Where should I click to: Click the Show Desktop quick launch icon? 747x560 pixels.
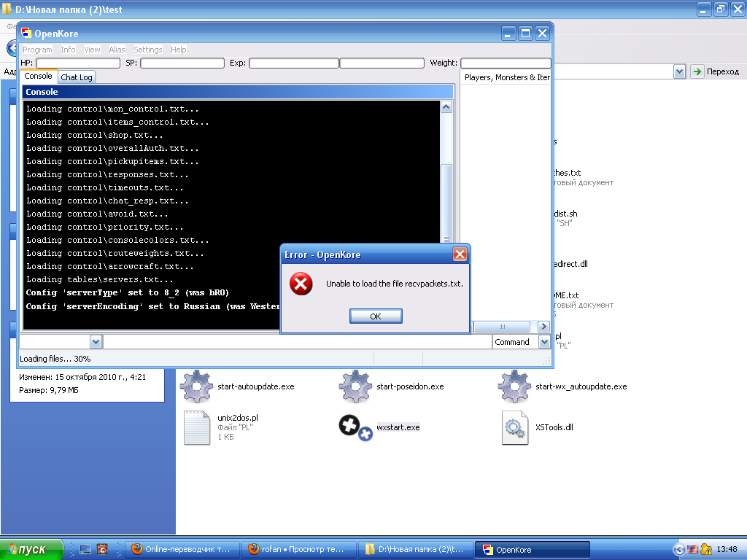(85, 550)
